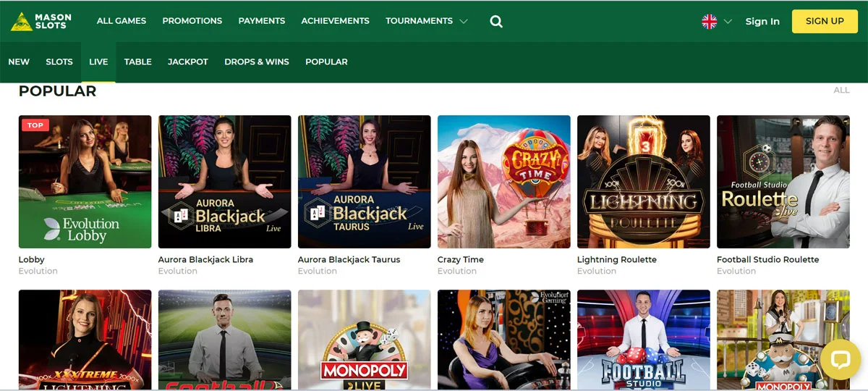Open All Games menu
The image size is (868, 391).
click(x=122, y=21)
